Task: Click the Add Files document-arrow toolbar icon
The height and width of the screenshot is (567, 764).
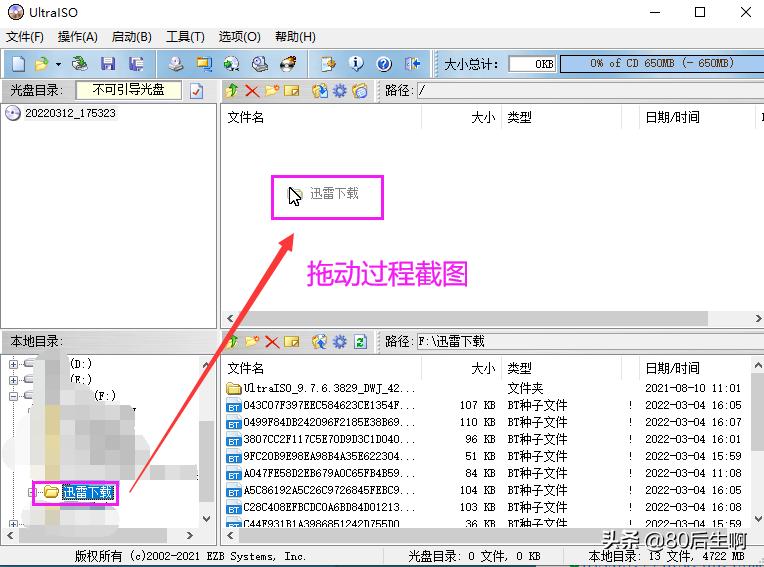Action: (x=328, y=64)
